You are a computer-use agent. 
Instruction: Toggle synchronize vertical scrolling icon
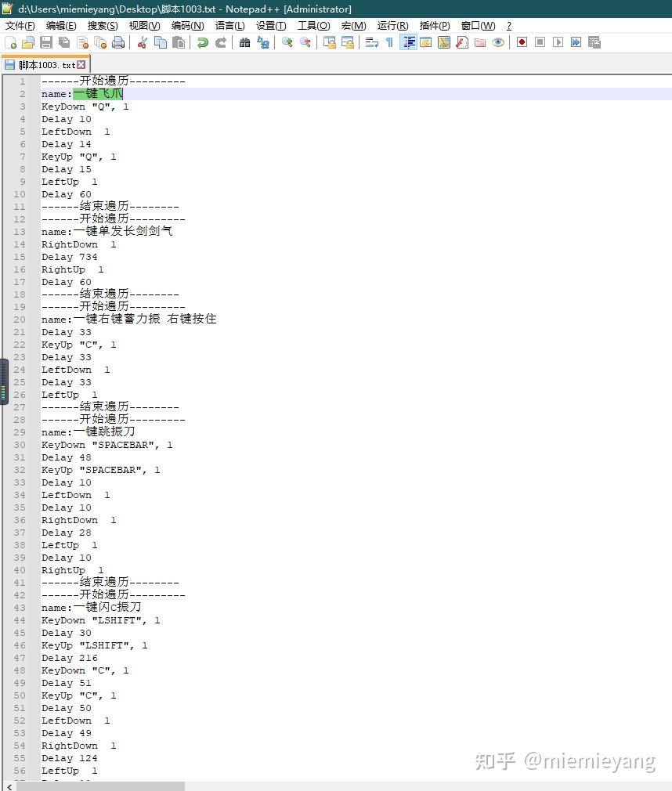pos(330,43)
